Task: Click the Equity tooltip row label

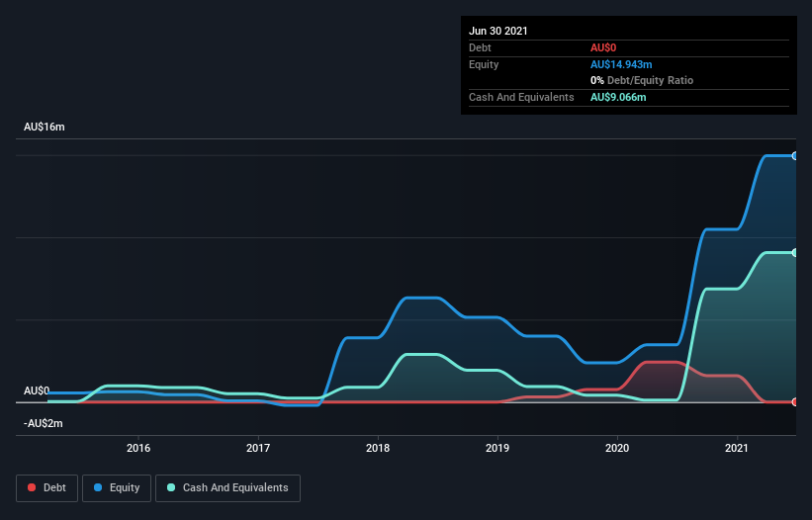Action: pos(484,64)
